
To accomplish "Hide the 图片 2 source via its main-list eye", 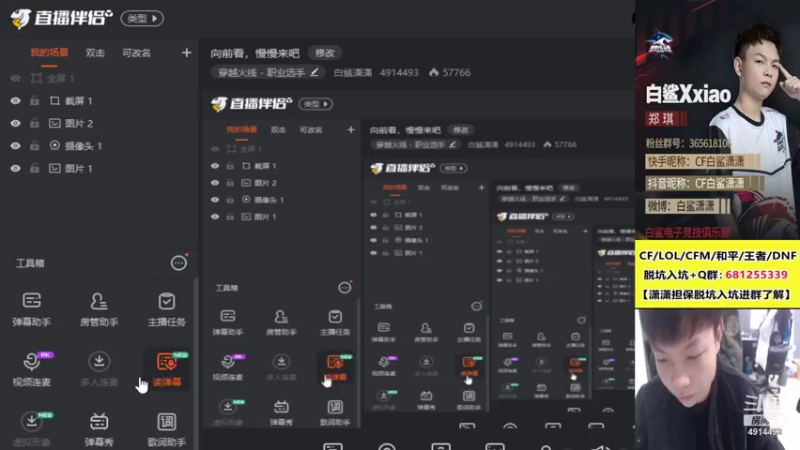I will click(x=15, y=123).
